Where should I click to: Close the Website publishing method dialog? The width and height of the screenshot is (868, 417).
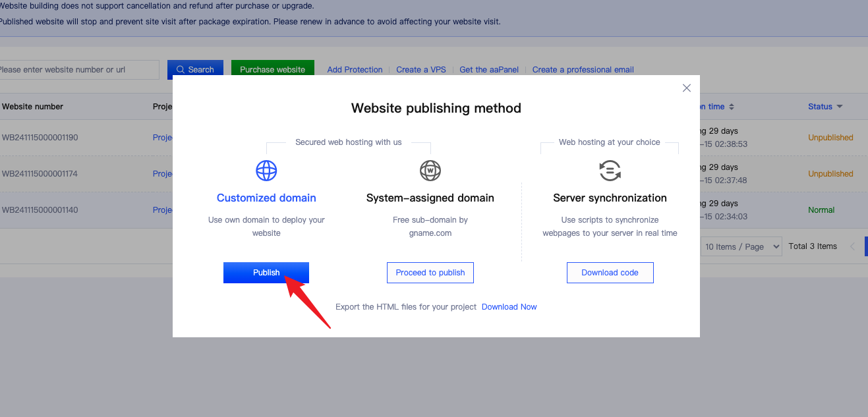[x=686, y=88]
